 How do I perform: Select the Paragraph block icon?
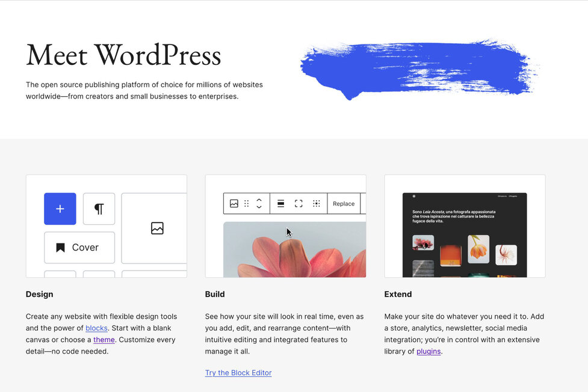(99, 209)
